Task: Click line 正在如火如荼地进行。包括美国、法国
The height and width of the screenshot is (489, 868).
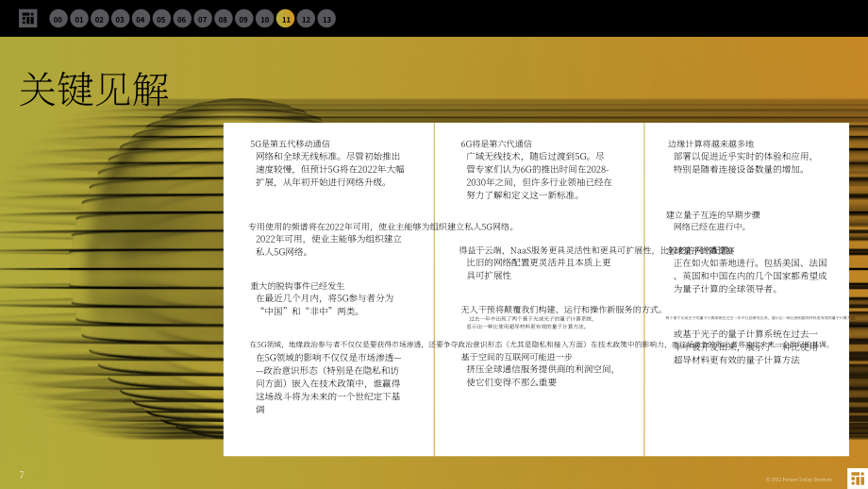Action: (750, 263)
